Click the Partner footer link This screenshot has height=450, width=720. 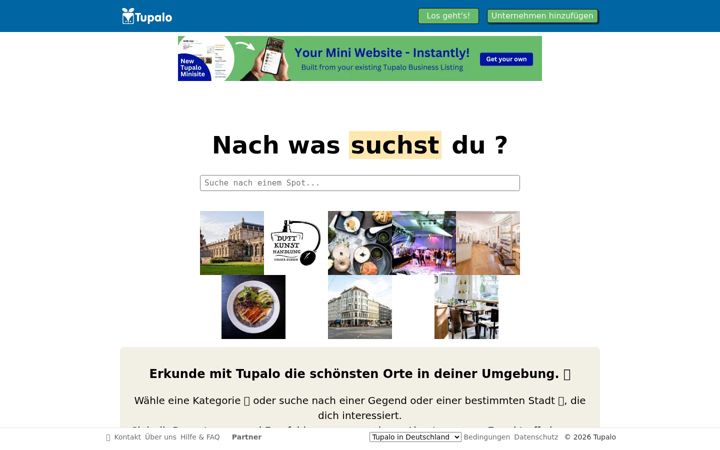pyautogui.click(x=247, y=437)
